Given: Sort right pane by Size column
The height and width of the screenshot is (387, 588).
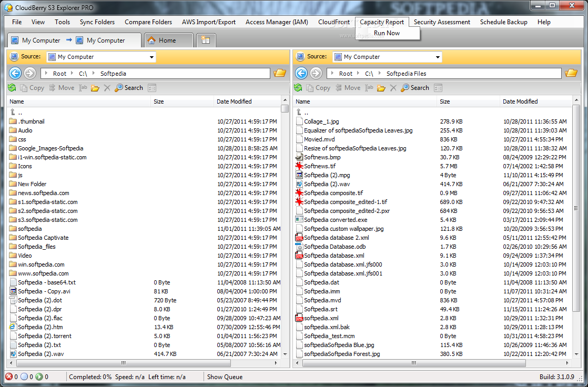Looking at the screenshot, I should (x=468, y=101).
